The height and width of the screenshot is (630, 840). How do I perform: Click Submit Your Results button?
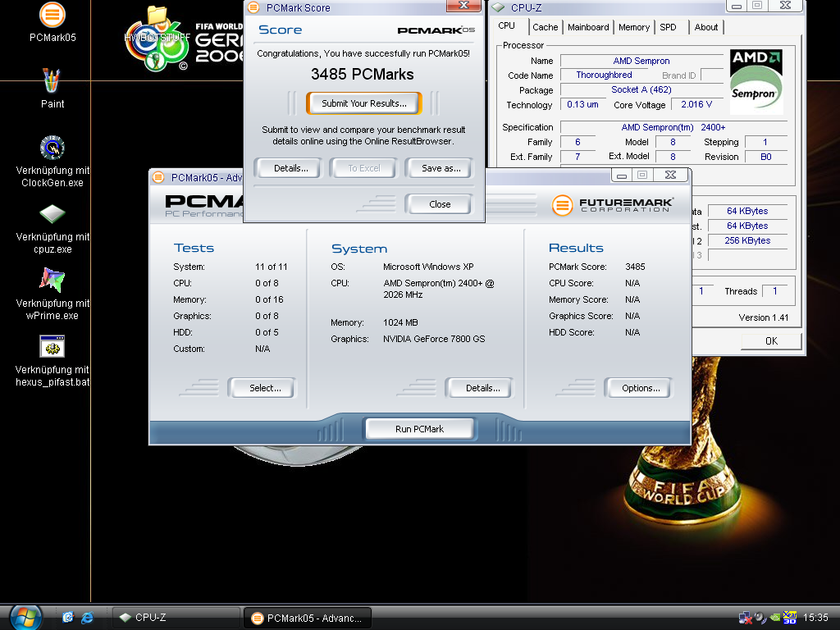364,103
